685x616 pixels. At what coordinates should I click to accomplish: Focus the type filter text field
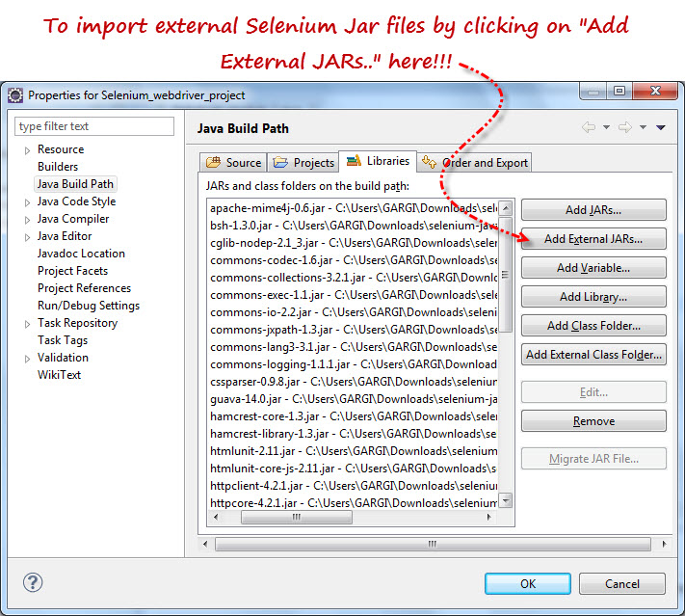point(94,126)
